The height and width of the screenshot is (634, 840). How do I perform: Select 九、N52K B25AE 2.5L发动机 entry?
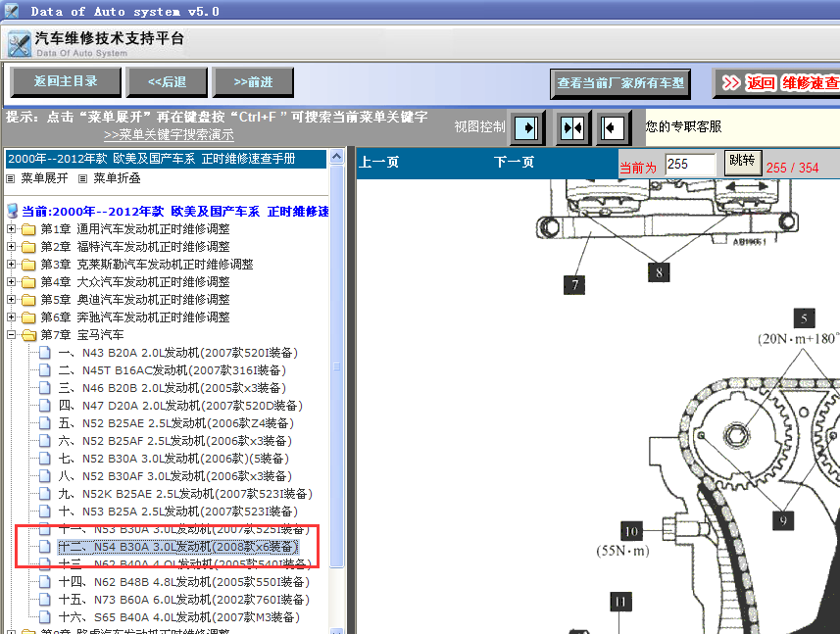[185, 494]
